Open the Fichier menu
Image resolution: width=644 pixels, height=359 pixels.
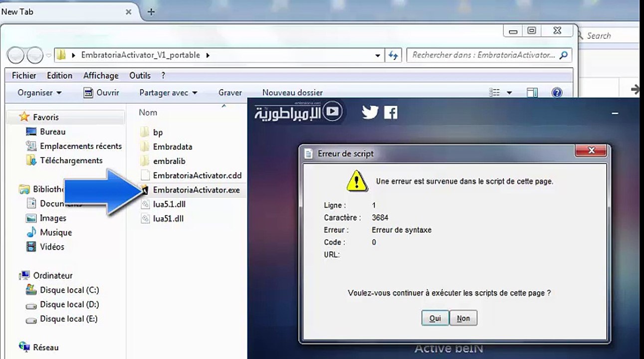pyautogui.click(x=24, y=75)
